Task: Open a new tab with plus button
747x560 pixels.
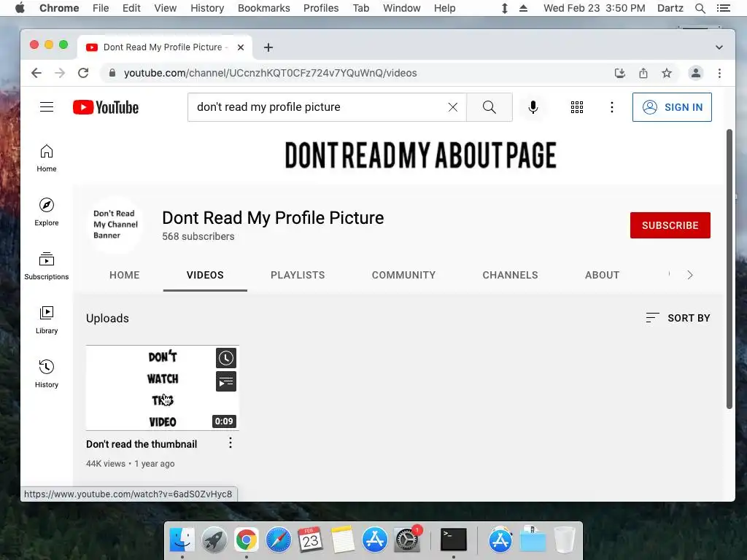Action: tap(268, 47)
